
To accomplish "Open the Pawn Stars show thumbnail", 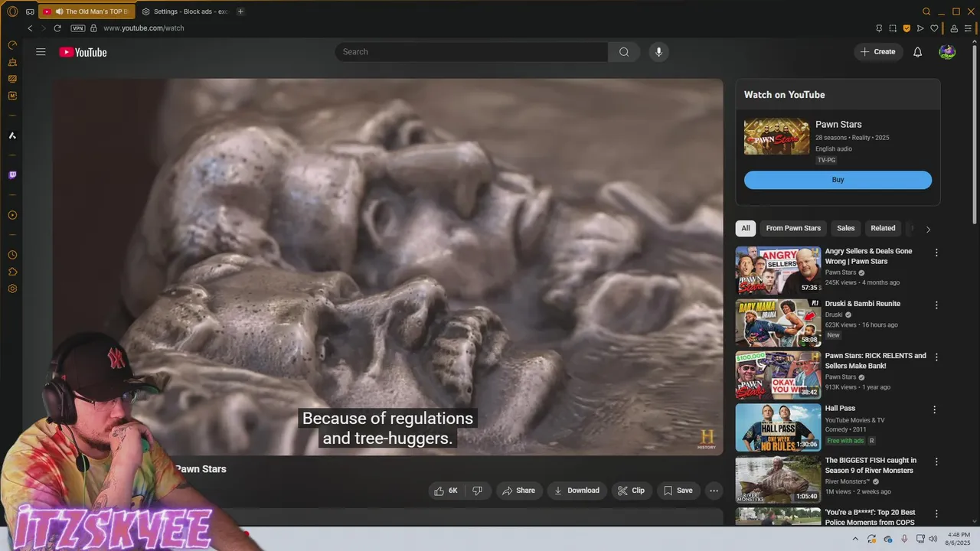I will pos(776,136).
